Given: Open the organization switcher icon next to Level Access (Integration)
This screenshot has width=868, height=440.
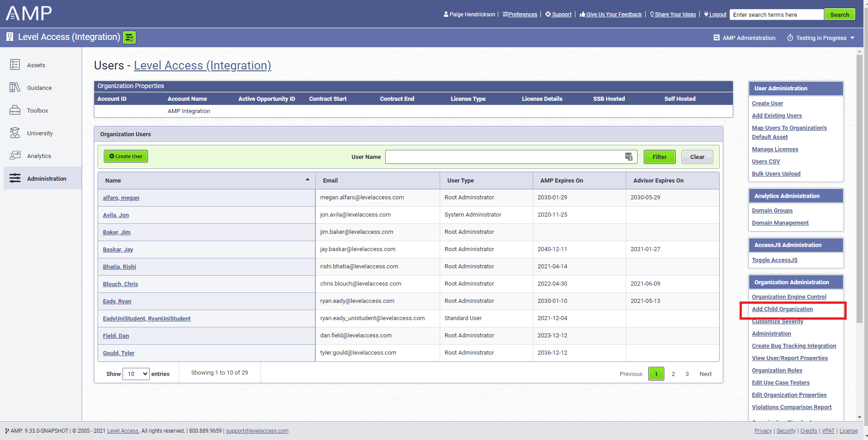Looking at the screenshot, I should [x=129, y=37].
